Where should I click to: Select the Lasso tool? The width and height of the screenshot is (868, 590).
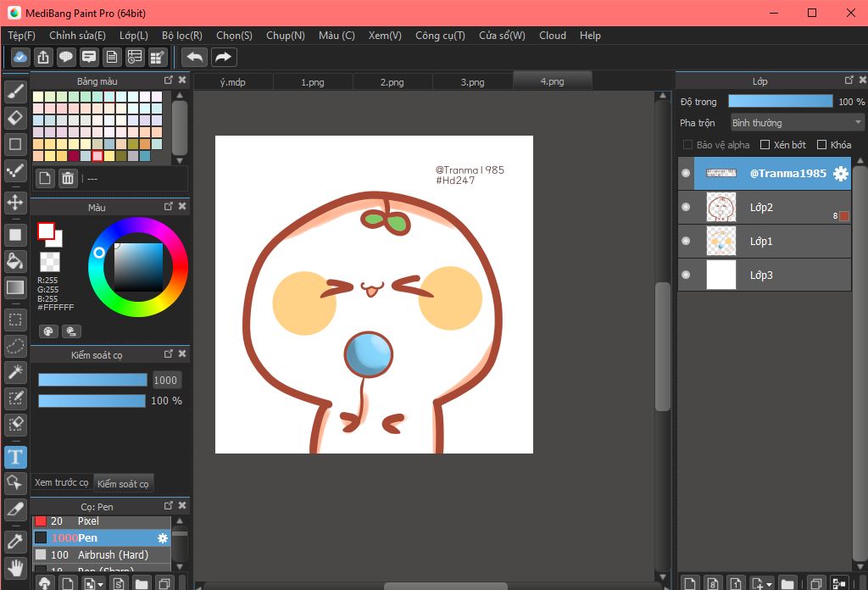point(15,346)
